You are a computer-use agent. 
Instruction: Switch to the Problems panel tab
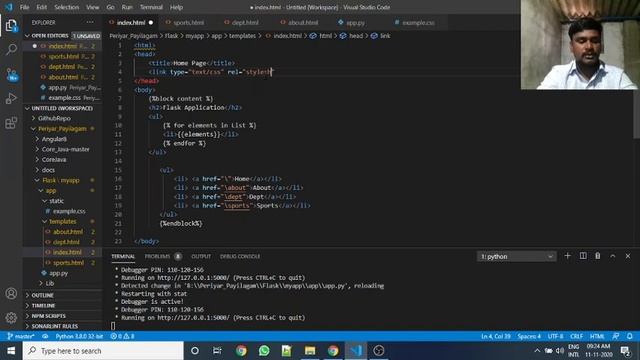pos(157,256)
